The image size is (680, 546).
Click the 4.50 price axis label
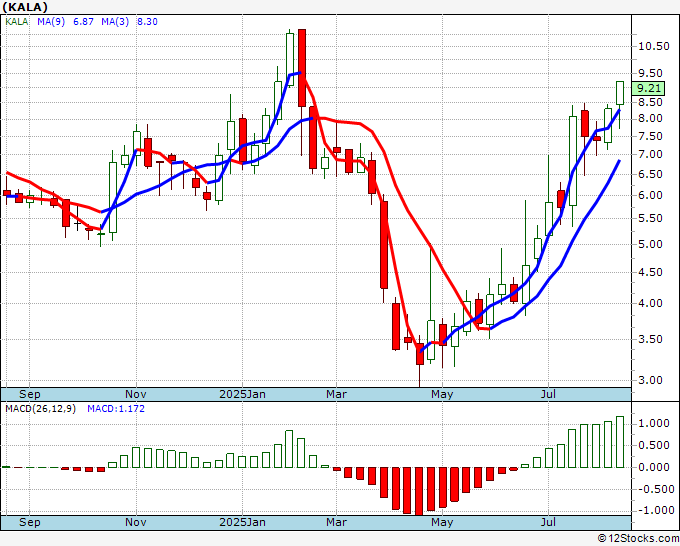[651, 272]
